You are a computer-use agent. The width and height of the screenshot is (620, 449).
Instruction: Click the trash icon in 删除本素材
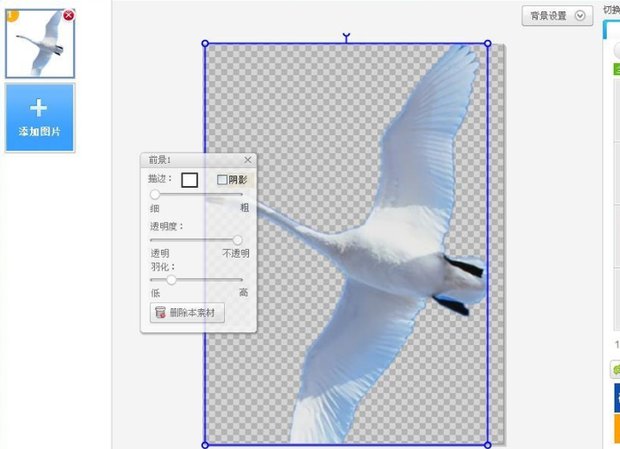click(x=159, y=313)
